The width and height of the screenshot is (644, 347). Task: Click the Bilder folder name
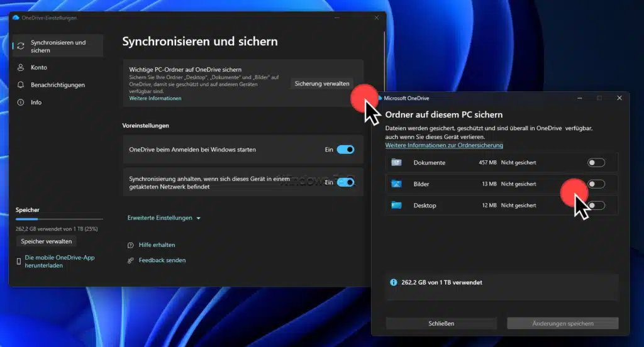coord(421,184)
